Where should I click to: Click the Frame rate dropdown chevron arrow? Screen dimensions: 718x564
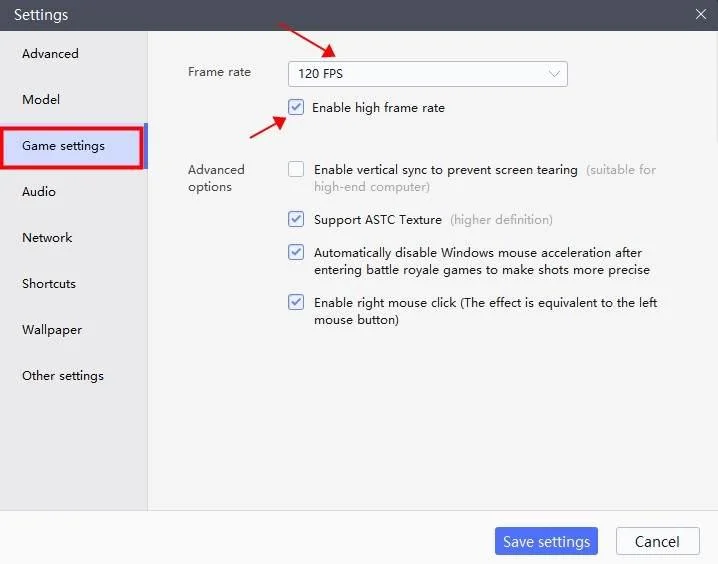[554, 74]
